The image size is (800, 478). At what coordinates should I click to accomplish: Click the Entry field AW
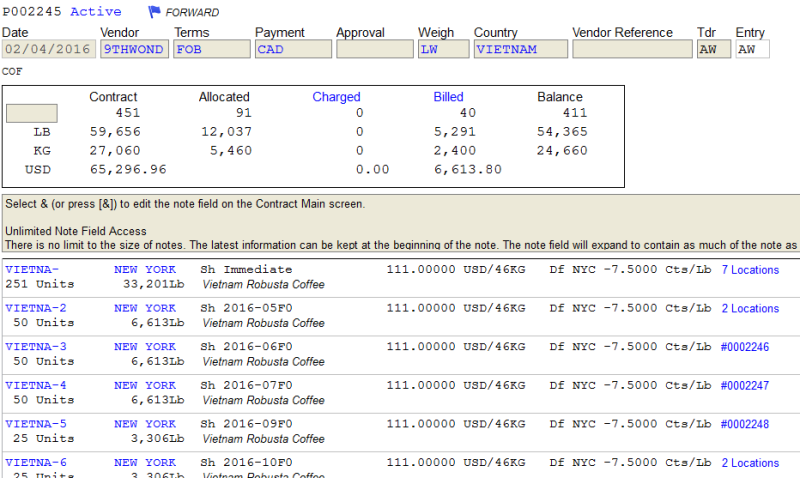(752, 49)
